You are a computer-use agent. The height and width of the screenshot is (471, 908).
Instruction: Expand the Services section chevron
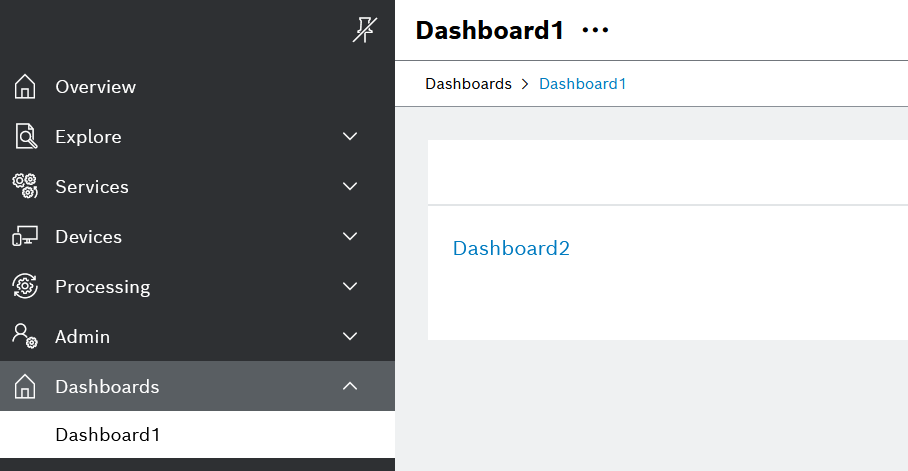point(350,187)
